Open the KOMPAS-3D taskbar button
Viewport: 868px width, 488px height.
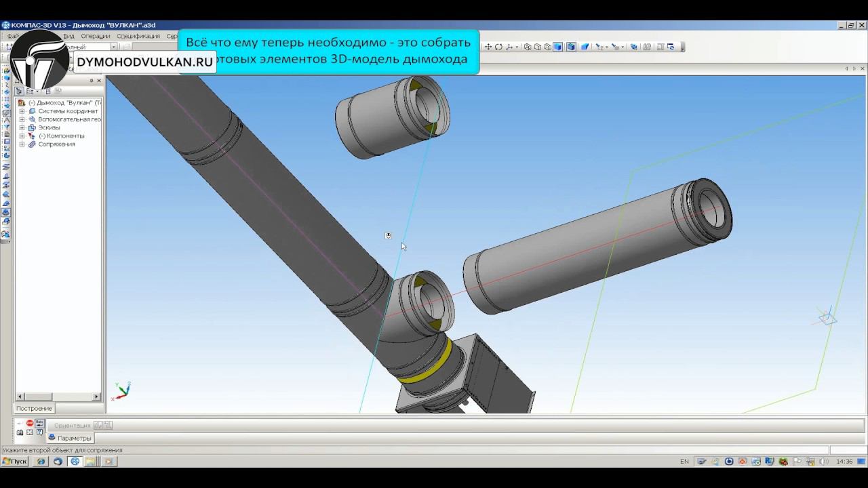tap(75, 461)
